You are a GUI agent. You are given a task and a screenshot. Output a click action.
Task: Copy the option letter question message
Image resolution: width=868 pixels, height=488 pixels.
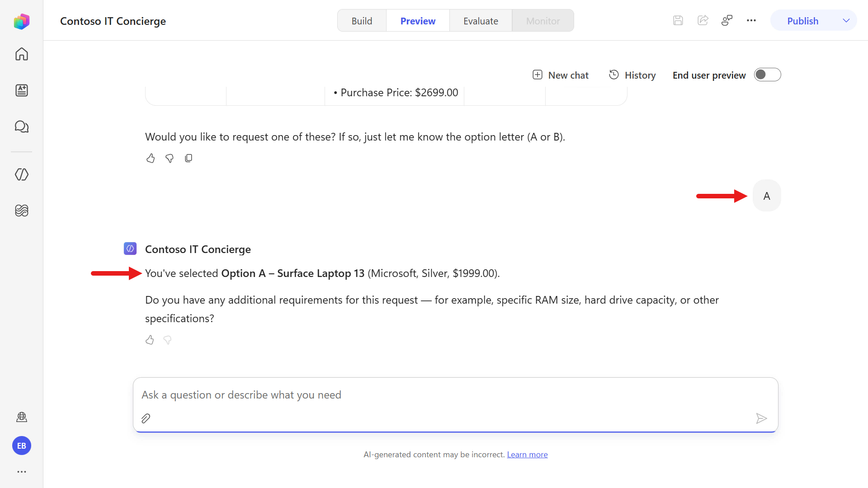pyautogui.click(x=189, y=158)
